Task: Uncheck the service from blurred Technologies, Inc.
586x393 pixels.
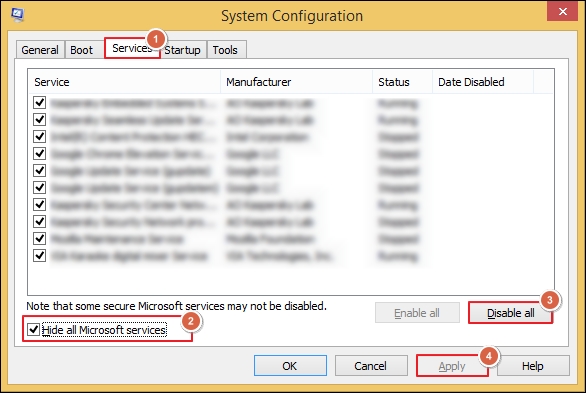Action: [40, 256]
